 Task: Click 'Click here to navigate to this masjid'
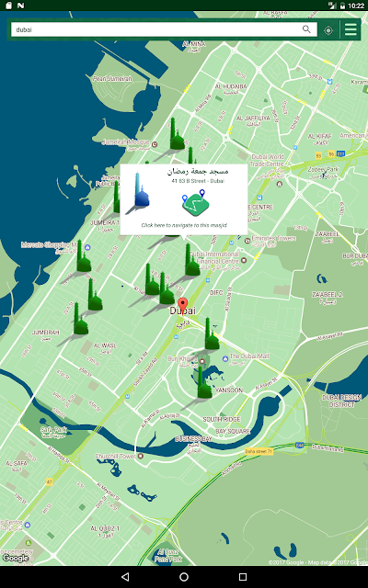[x=184, y=225]
